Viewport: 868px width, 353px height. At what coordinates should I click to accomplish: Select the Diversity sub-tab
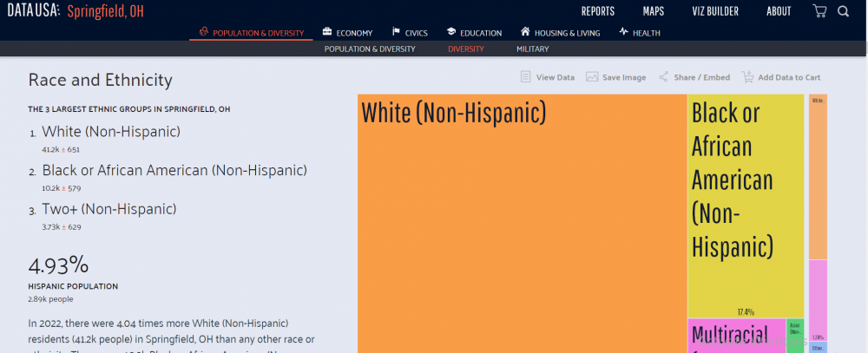[x=466, y=49]
